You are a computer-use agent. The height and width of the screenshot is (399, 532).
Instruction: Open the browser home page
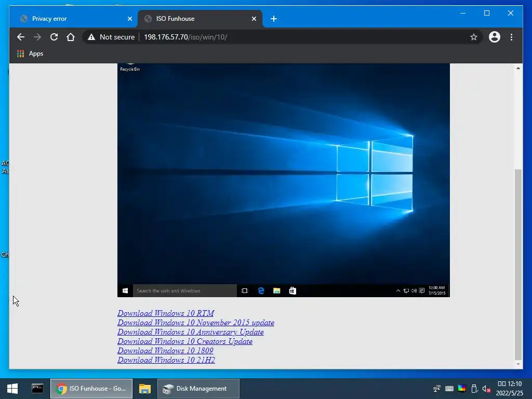pos(71,37)
